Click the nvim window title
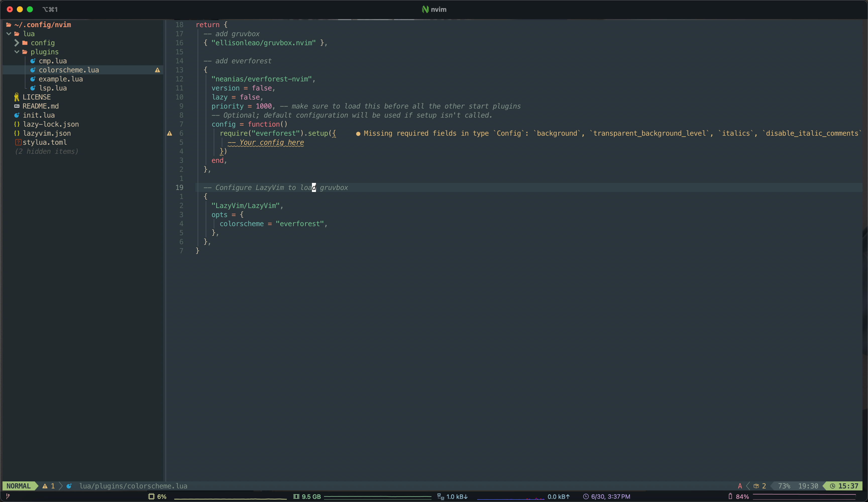The width and height of the screenshot is (868, 502). coord(434,9)
